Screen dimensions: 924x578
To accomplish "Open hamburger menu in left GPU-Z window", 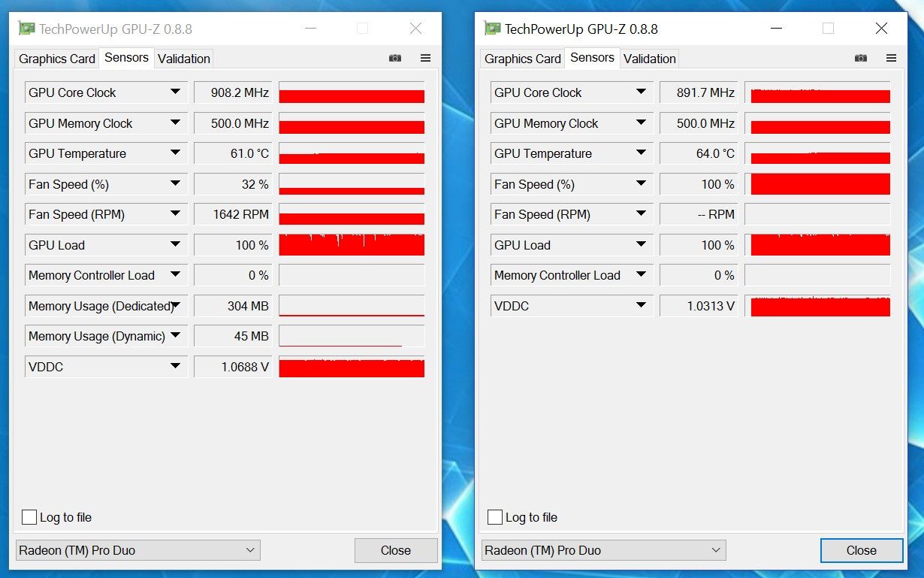I will tap(425, 59).
